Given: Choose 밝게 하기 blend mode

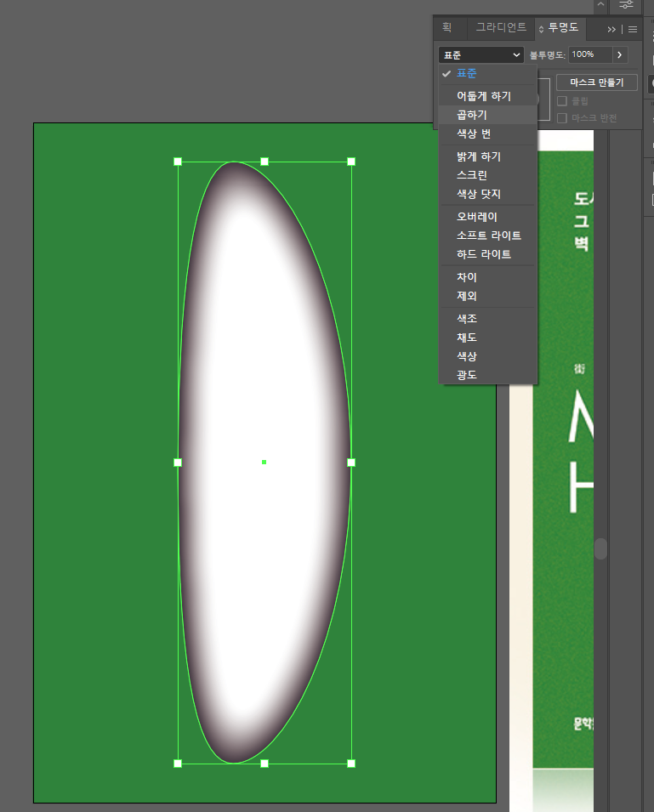Looking at the screenshot, I should pos(487,156).
